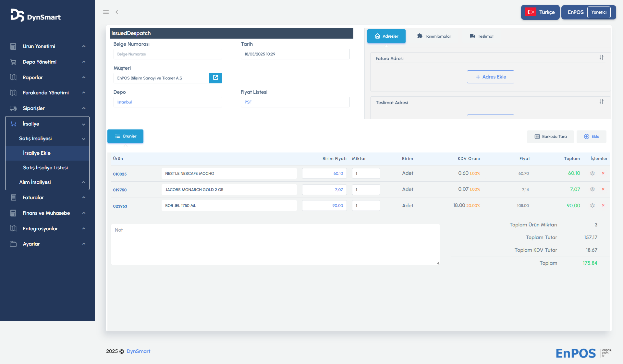Click the Belge Numarası input field
Viewport: 623px width, 364px height.
tap(168, 54)
